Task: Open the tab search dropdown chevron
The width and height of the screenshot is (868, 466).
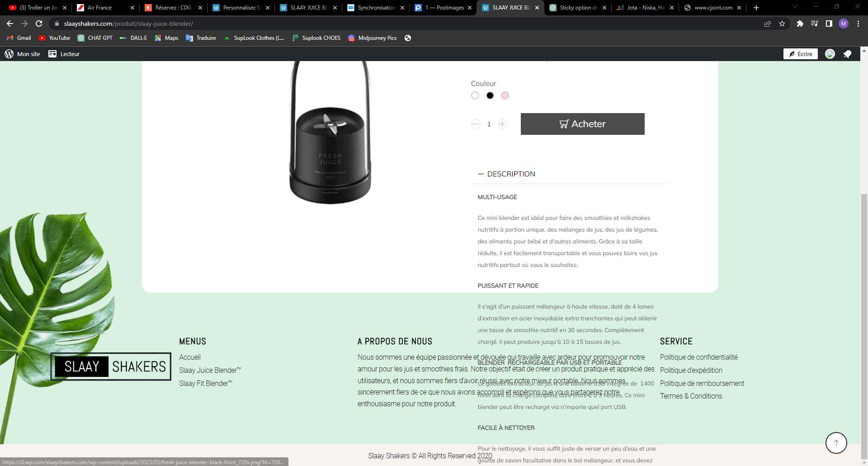Action: pyautogui.click(x=795, y=7)
